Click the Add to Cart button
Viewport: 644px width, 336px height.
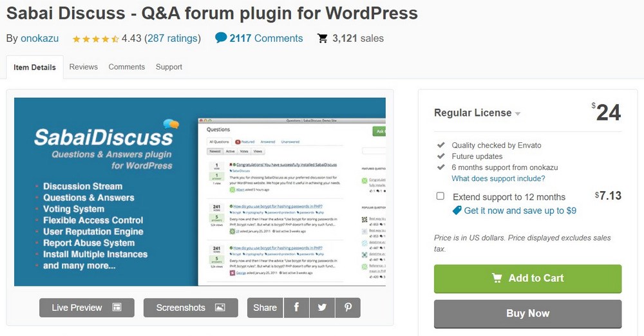(528, 279)
